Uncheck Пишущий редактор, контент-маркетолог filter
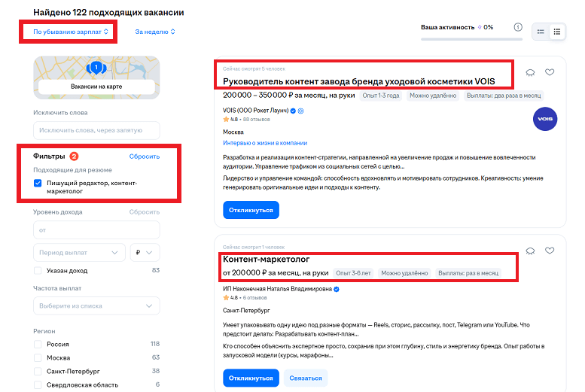This screenshot has height=392, width=585. 38,184
